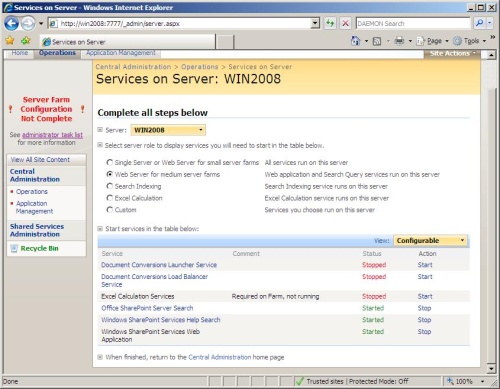The height and width of the screenshot is (389, 500).
Task: Stop Office SharePoint Server Search
Action: [x=424, y=308]
